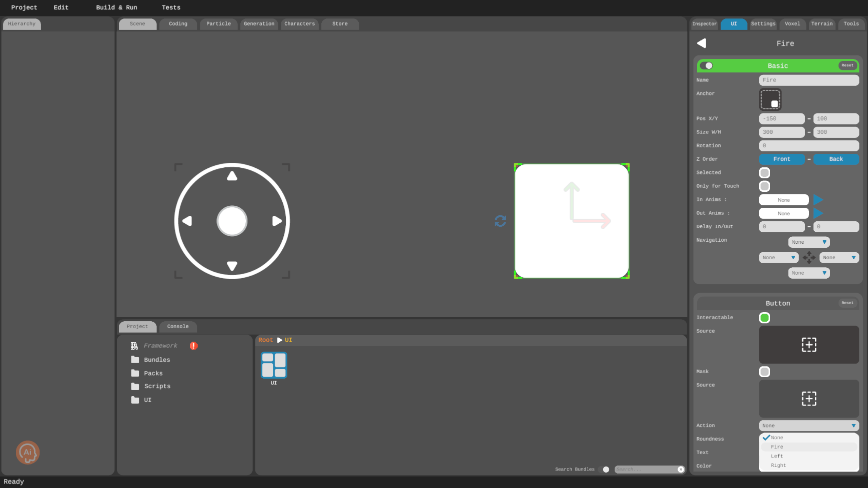Open the AI assistant icon
This screenshot has width=868, height=488.
point(27,453)
